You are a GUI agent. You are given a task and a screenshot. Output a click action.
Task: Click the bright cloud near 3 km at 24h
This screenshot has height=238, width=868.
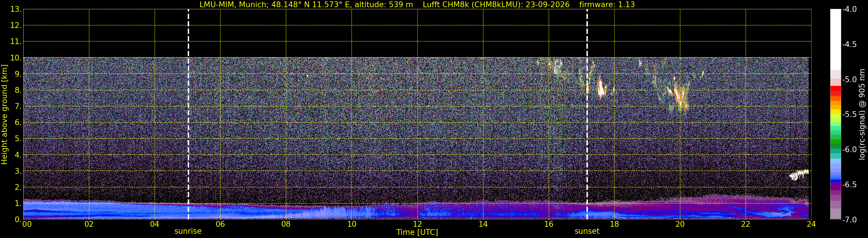point(799,175)
